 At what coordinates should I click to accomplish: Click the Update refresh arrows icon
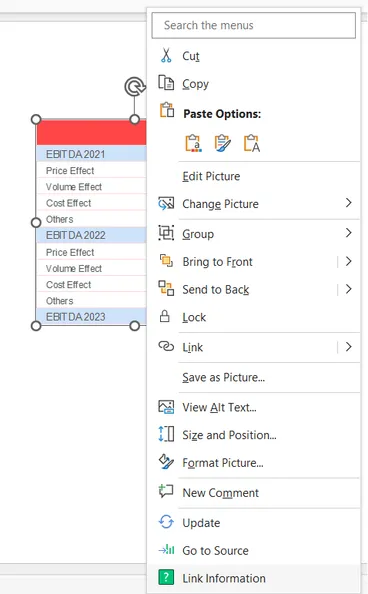[x=166, y=522]
